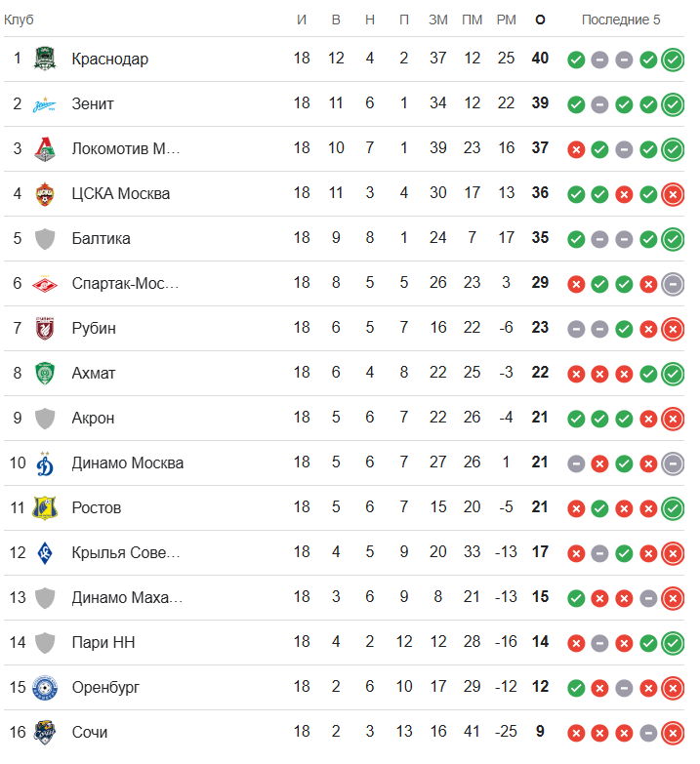Screen dimensions: 700x764
Task: Click the Динамо Москва club logo
Action: [x=45, y=462]
